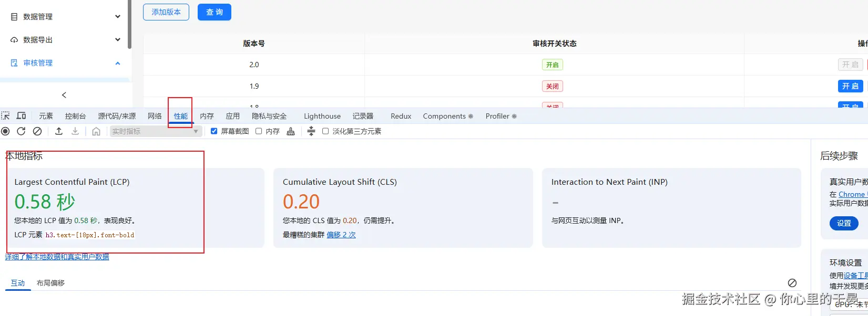The image size is (868, 316).
Task: Click the 数据管理 sidebar icon
Action: point(14,17)
